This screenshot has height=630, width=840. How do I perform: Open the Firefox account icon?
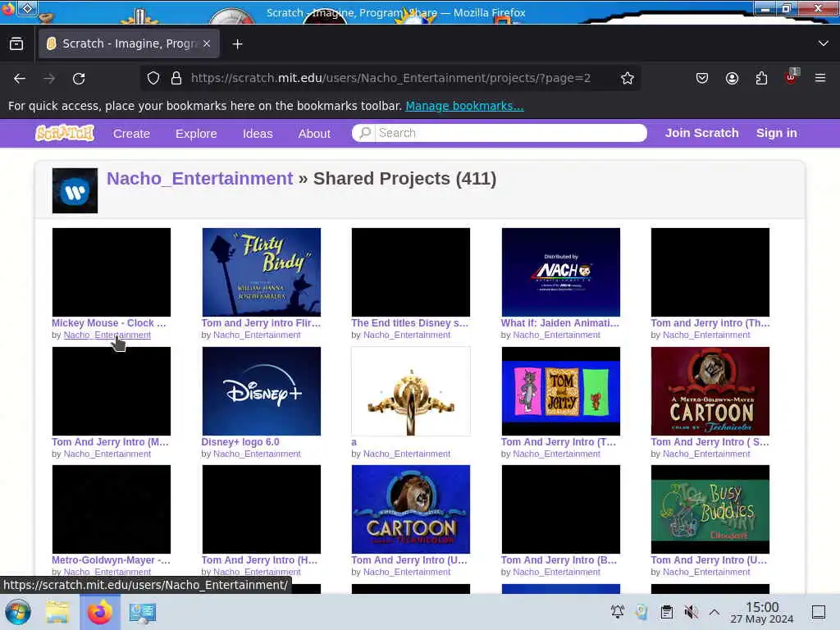coord(732,78)
